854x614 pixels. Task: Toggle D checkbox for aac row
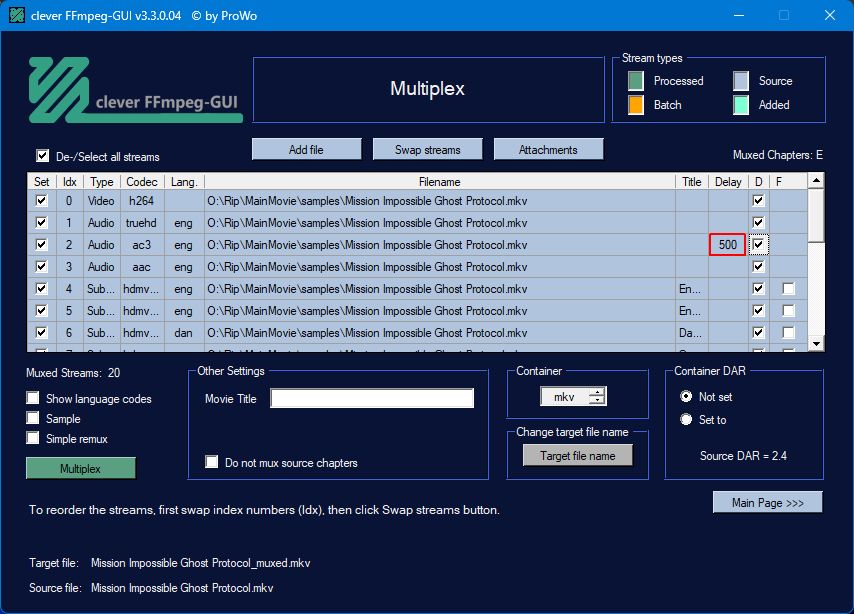click(x=758, y=266)
